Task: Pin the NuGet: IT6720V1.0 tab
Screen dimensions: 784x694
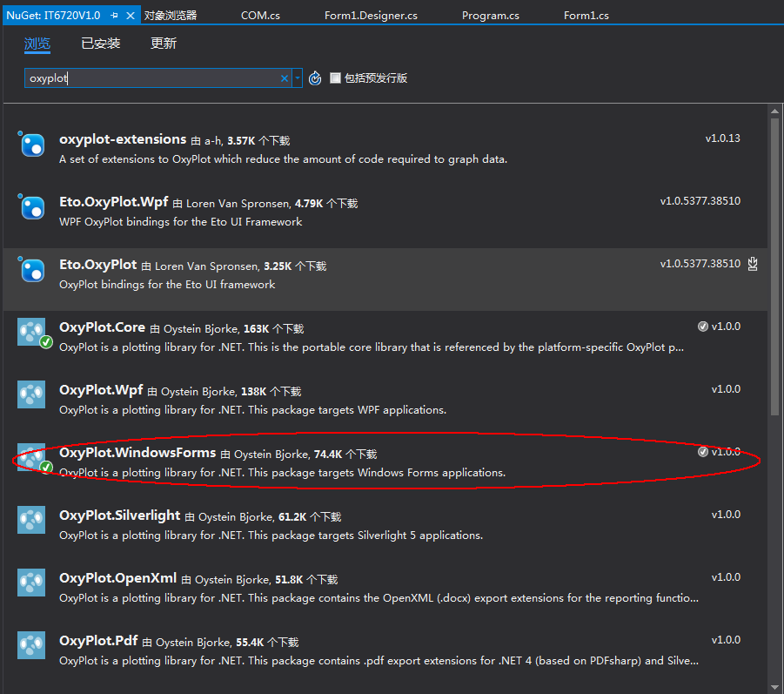Action: coord(115,16)
